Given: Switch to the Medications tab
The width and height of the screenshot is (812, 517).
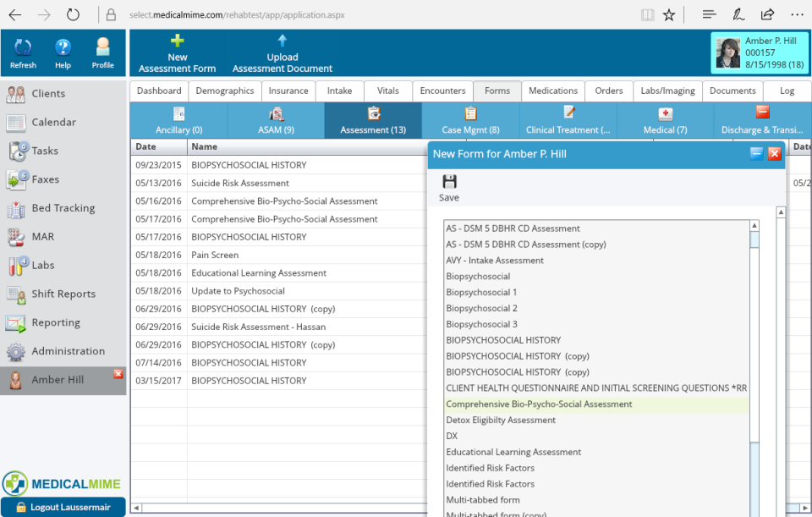Looking at the screenshot, I should click(x=552, y=91).
